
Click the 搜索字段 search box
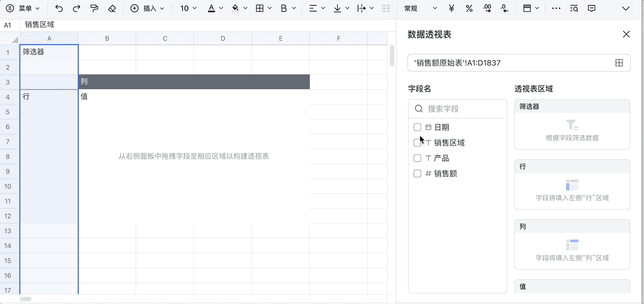click(x=463, y=108)
